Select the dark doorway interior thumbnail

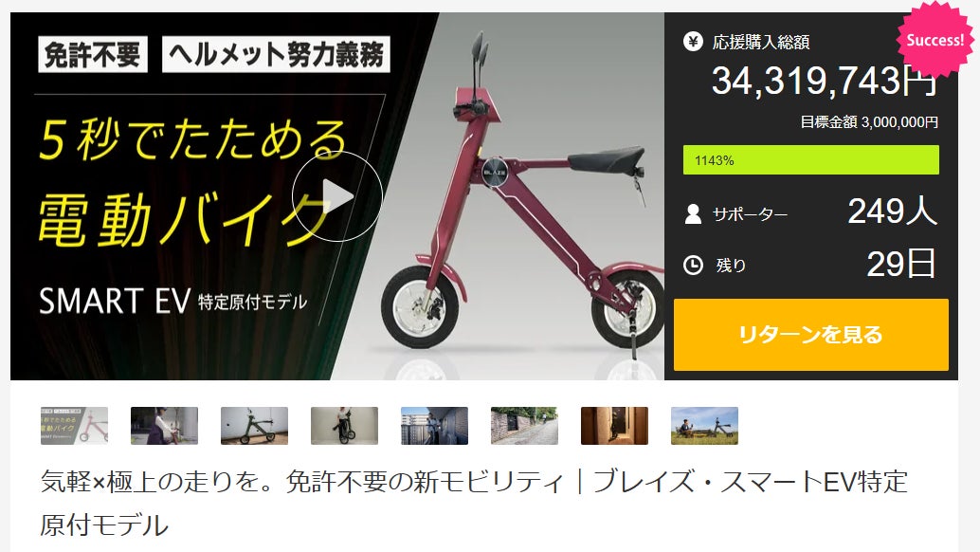[614, 426]
